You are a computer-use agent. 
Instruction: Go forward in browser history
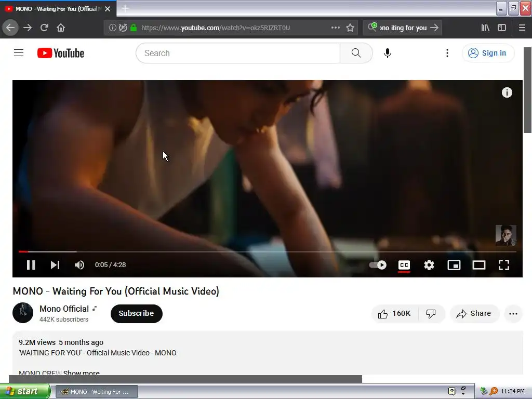click(x=28, y=28)
